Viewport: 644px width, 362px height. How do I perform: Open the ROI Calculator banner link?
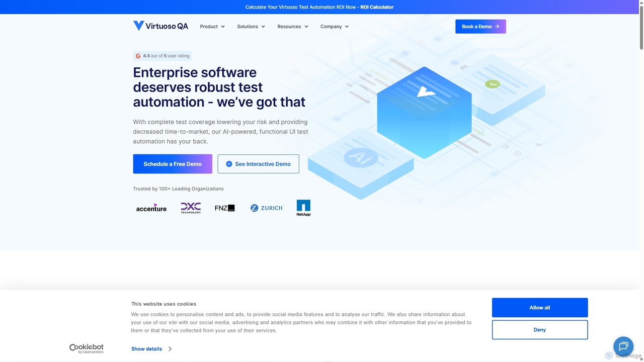[x=377, y=7]
